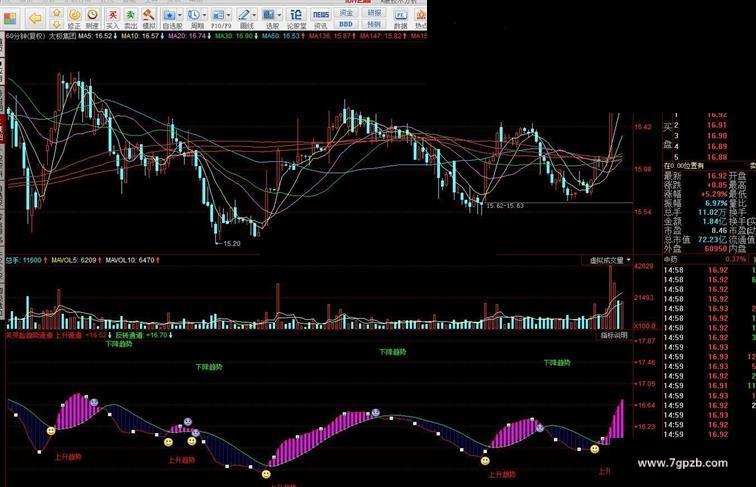Click the 金额 1.84亿 value

[715, 221]
